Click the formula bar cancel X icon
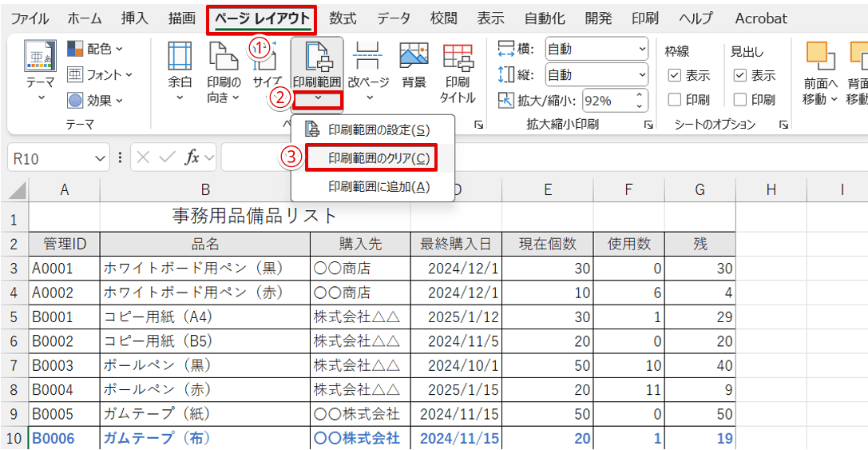This screenshot has width=868, height=450. [x=144, y=159]
